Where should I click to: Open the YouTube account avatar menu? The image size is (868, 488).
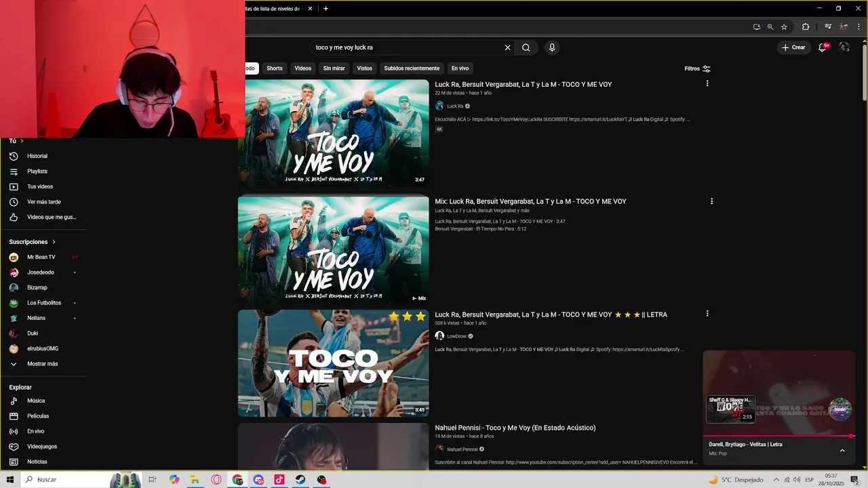pos(844,47)
